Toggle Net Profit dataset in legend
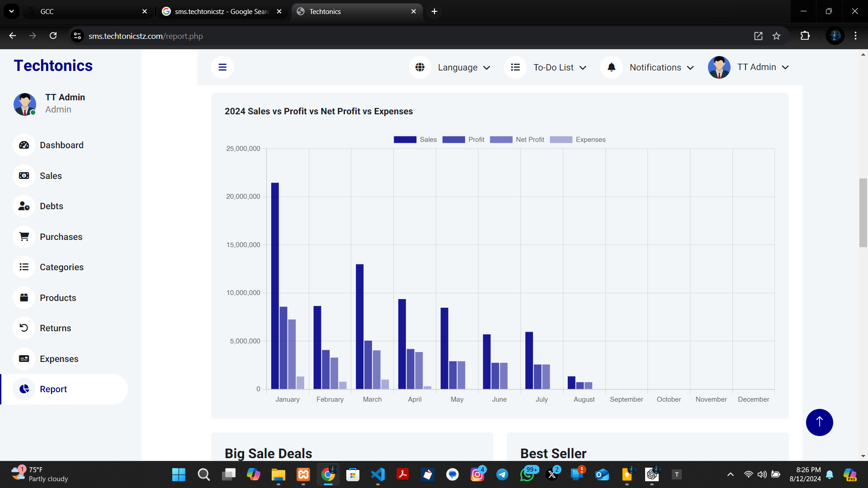The height and width of the screenshot is (488, 868). [x=529, y=140]
